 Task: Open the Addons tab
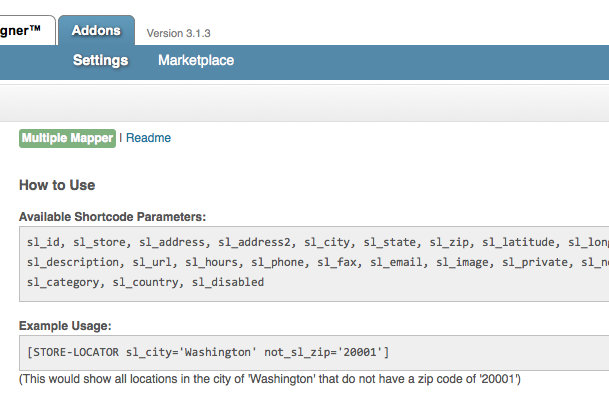coord(95,31)
